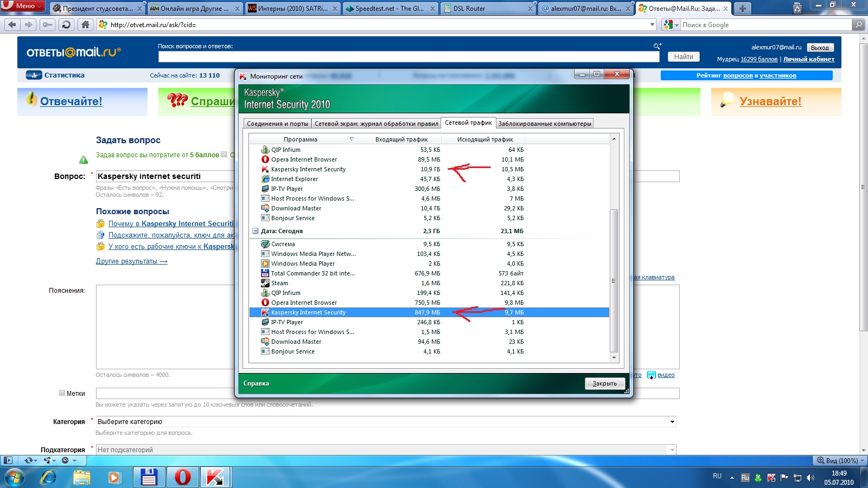
Task: Switch to the DSL Router tab
Action: (x=488, y=8)
